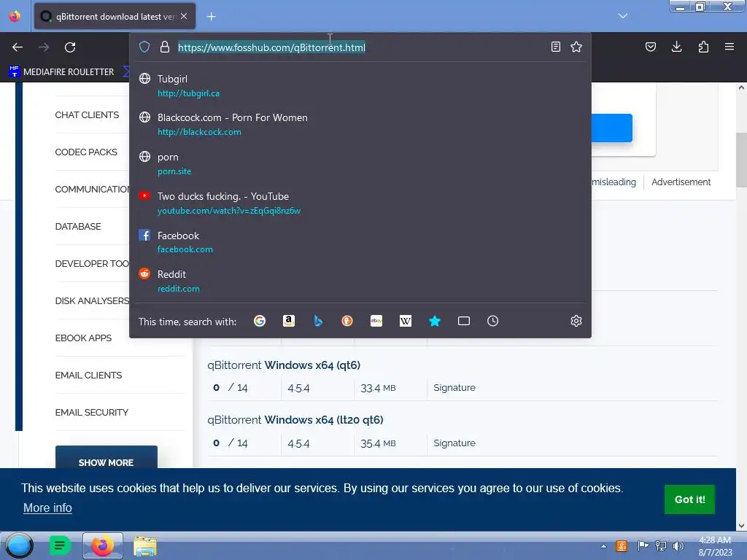Go back to previous page
Screen dimensions: 747x560
coord(18,47)
